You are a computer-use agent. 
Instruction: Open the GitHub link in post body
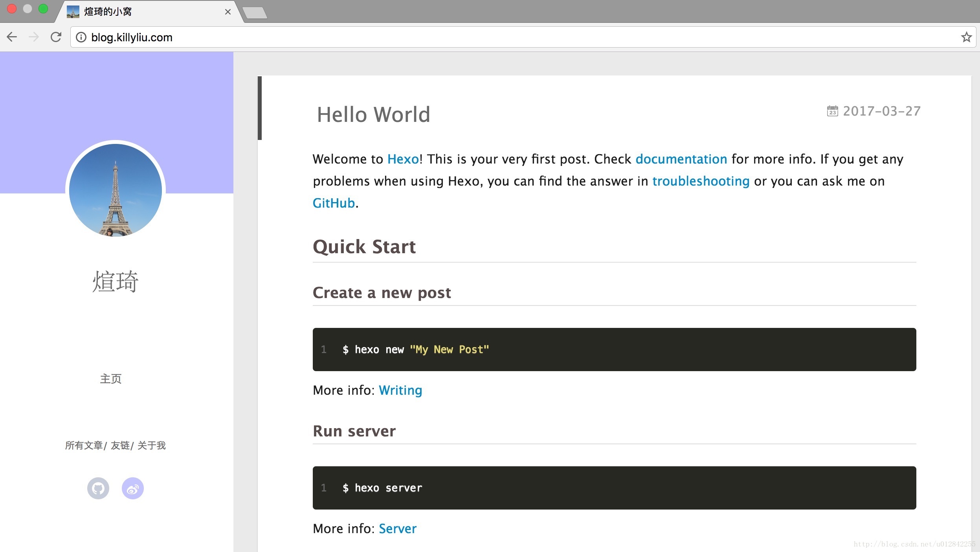(334, 203)
